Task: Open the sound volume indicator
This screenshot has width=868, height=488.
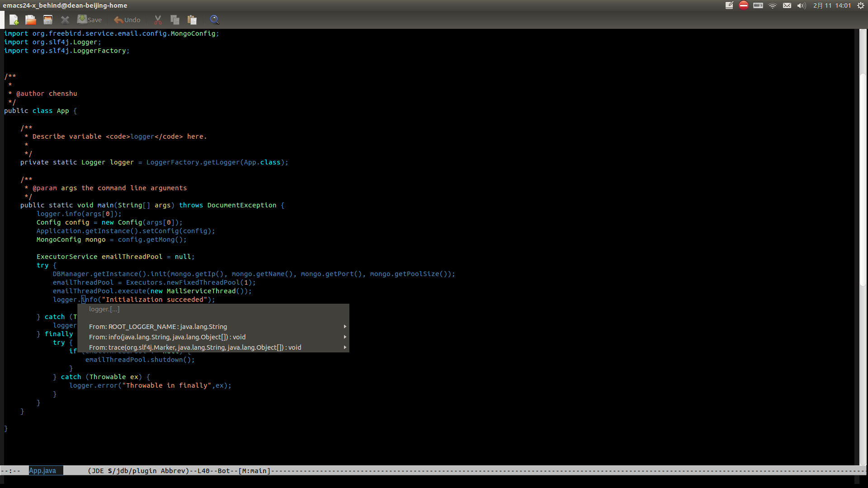Action: tap(801, 5)
